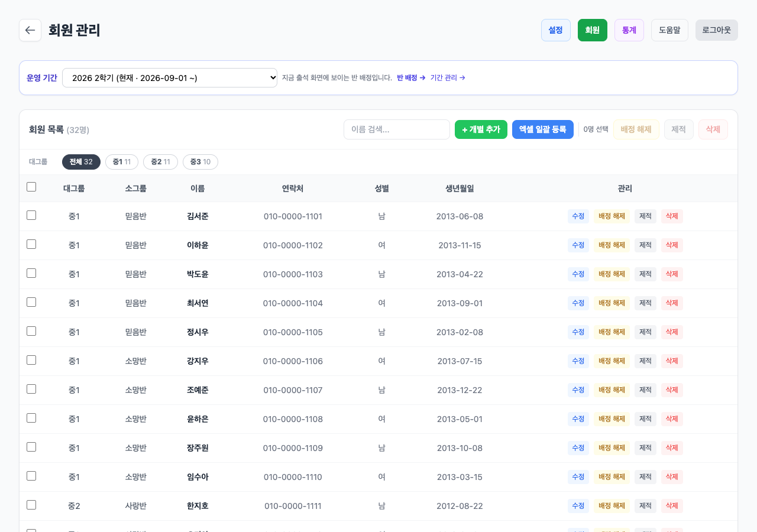Screen dimensions: 757x532
Task: Click + 개별 추가 button
Action: click(481, 129)
